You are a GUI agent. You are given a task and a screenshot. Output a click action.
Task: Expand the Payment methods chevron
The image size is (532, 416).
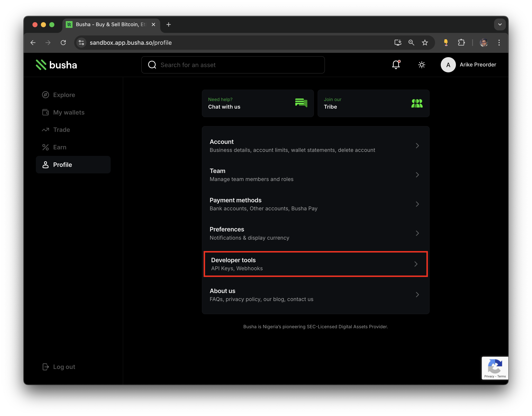pos(418,204)
